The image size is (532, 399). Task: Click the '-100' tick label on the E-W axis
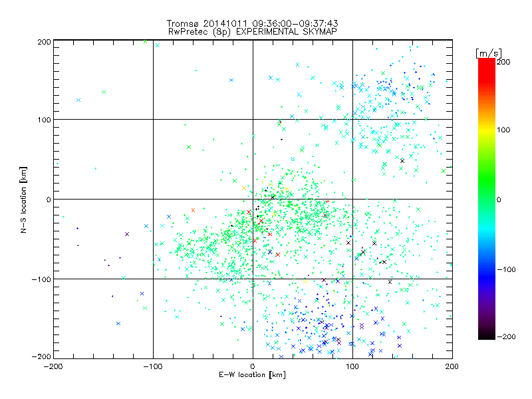click(x=153, y=366)
